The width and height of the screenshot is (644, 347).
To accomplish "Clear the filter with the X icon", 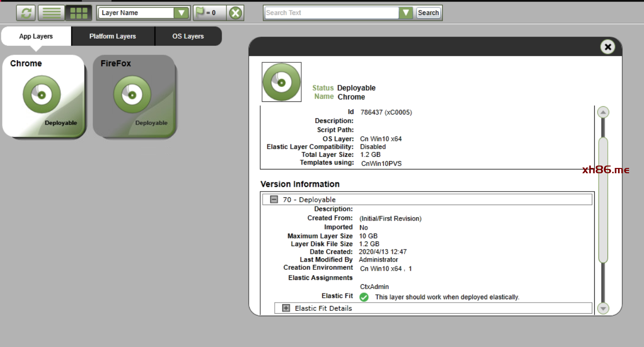I will (235, 13).
